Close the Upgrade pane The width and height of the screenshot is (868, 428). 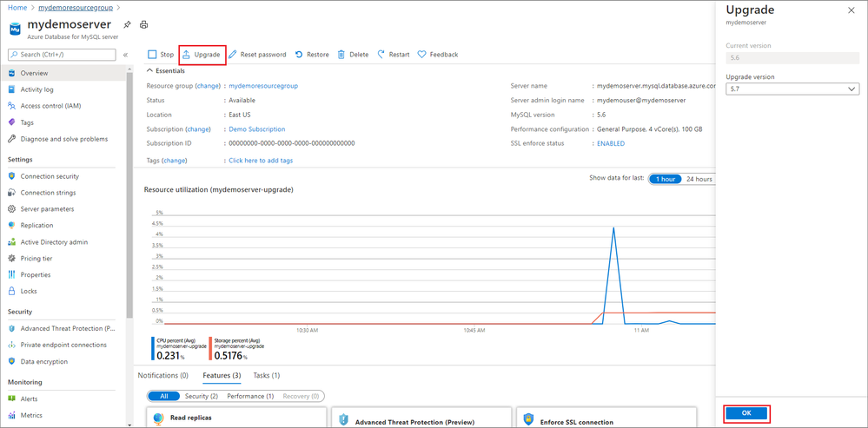coord(851,10)
